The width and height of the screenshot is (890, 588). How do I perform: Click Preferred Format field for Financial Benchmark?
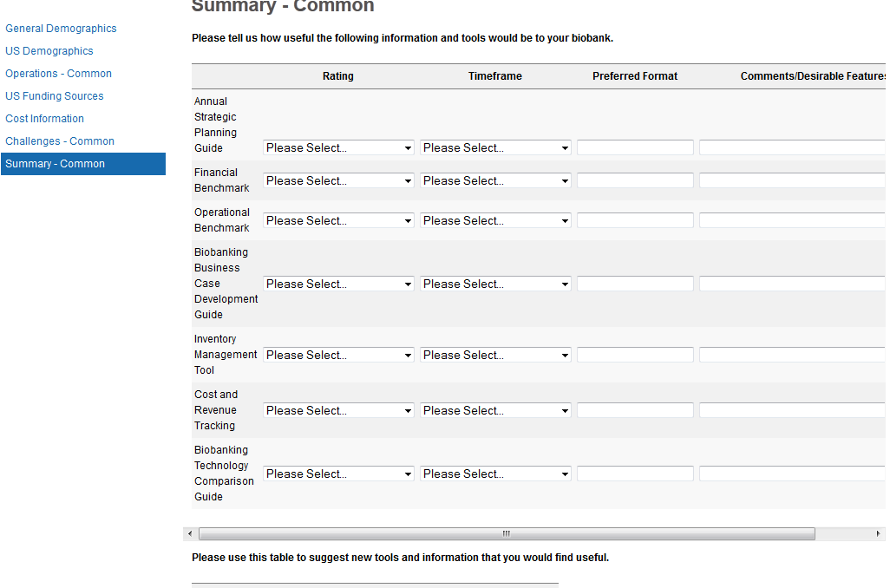point(635,181)
